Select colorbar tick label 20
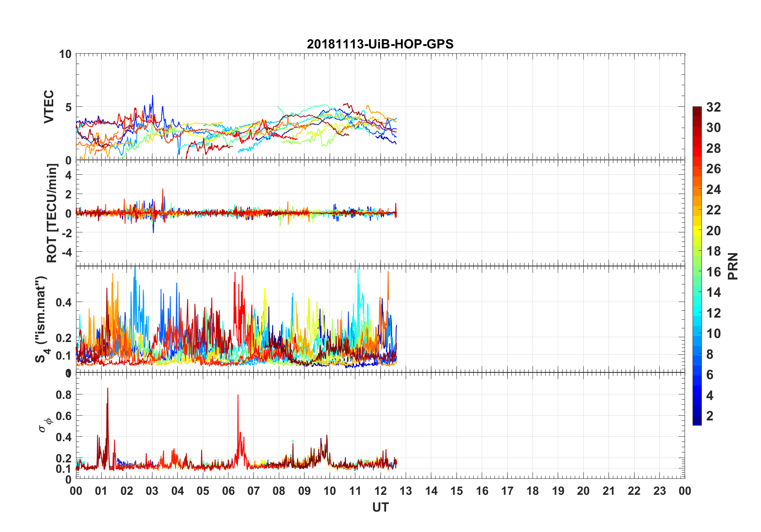Screen dimensions: 761x532 [x=713, y=230]
